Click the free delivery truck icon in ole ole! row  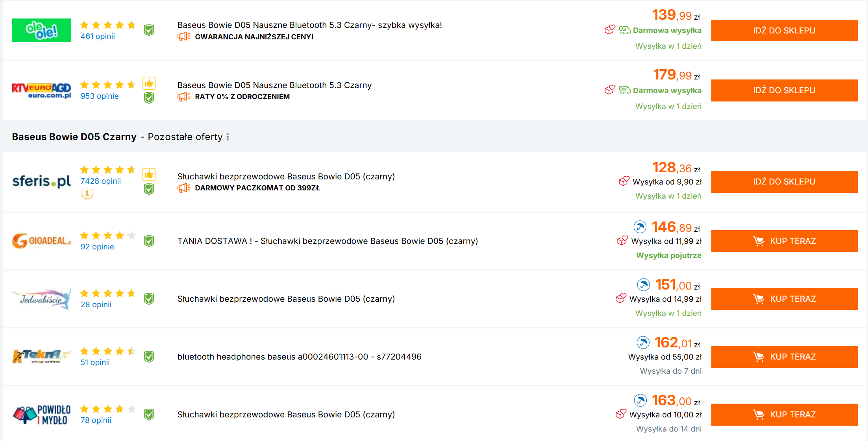click(x=625, y=30)
